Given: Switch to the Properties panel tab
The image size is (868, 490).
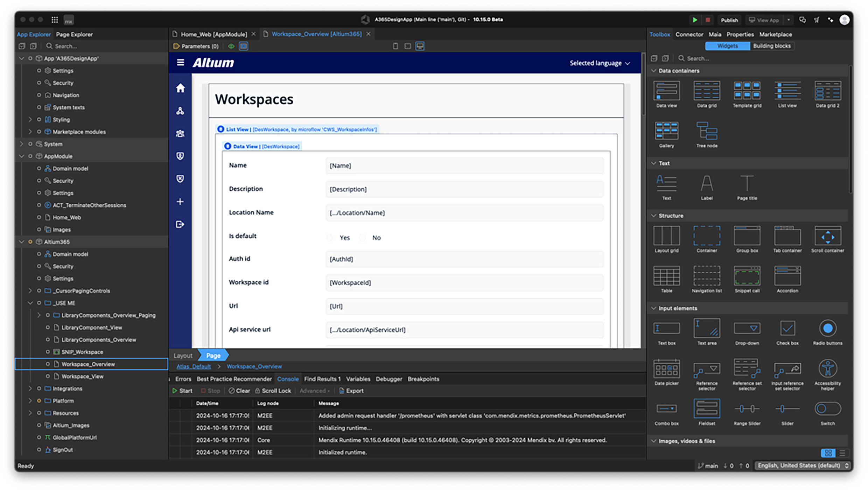Looking at the screenshot, I should pos(740,34).
